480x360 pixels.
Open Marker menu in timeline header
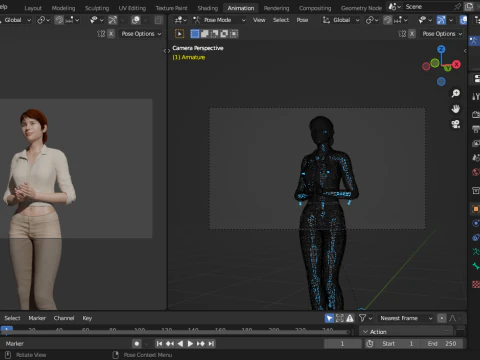[x=37, y=318]
